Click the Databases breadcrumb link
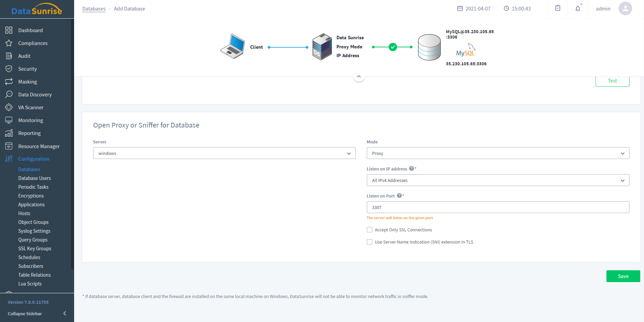 click(94, 9)
